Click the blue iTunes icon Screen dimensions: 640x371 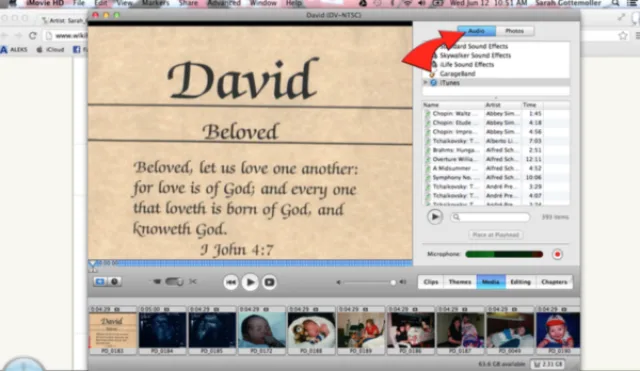433,82
